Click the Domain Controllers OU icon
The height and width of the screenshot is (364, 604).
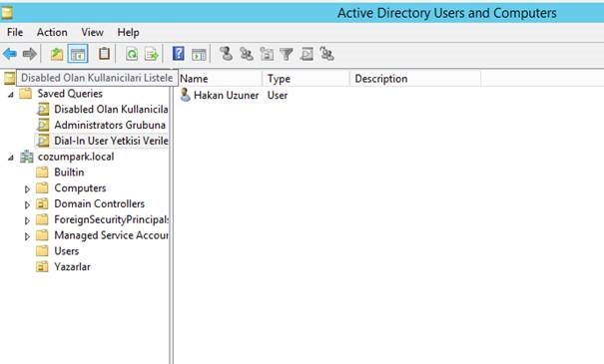pos(42,203)
